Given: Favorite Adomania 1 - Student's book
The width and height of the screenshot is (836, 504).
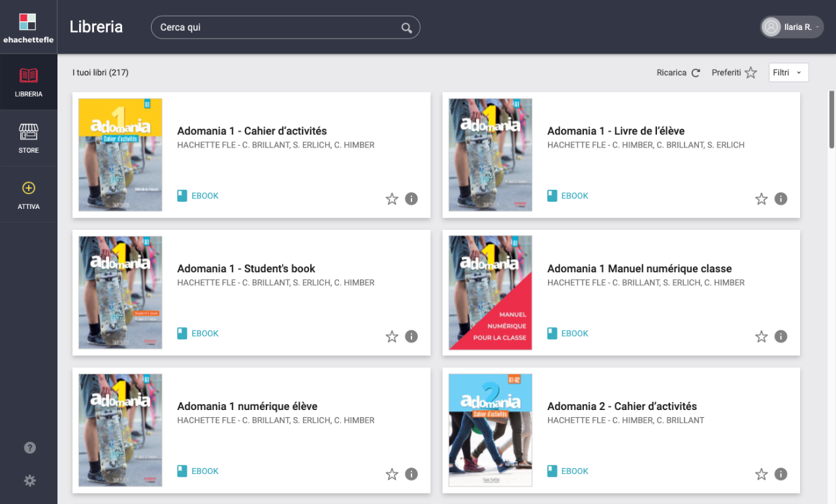Looking at the screenshot, I should [392, 337].
